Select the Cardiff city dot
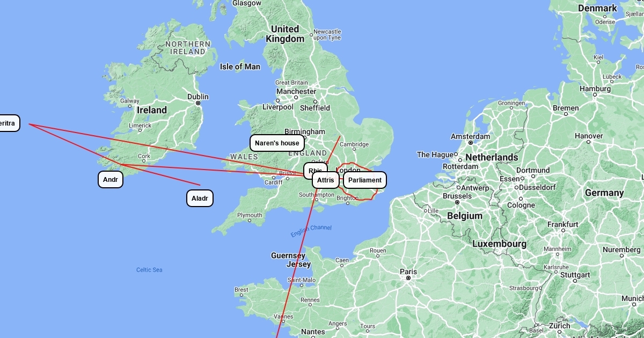 pos(273,177)
